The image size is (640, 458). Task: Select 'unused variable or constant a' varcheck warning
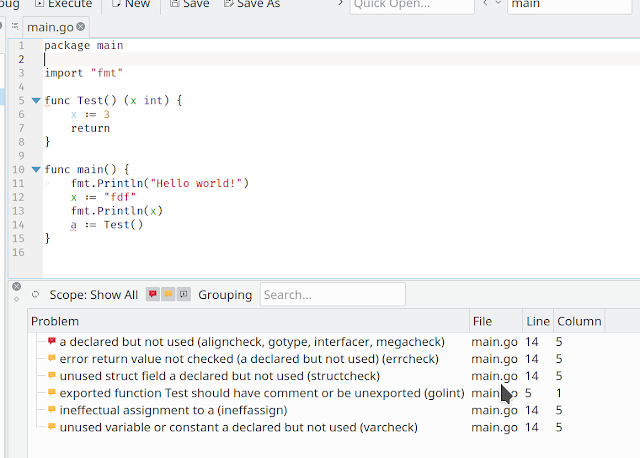[x=238, y=427]
